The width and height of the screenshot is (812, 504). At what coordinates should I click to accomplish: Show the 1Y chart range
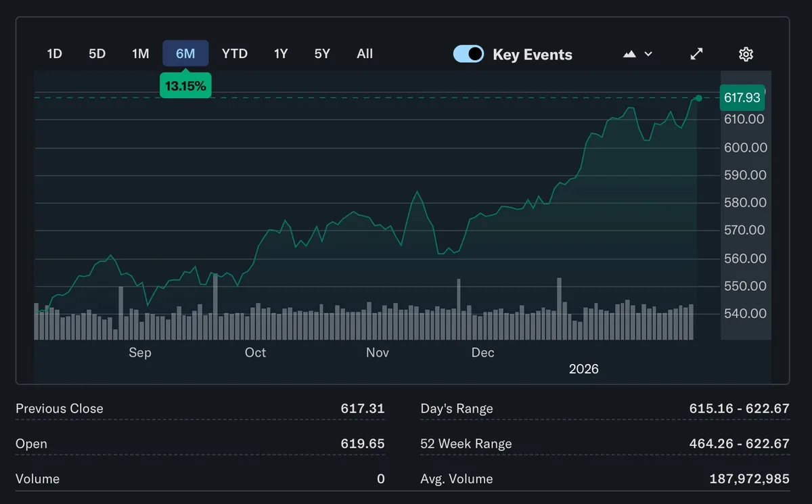pos(281,53)
